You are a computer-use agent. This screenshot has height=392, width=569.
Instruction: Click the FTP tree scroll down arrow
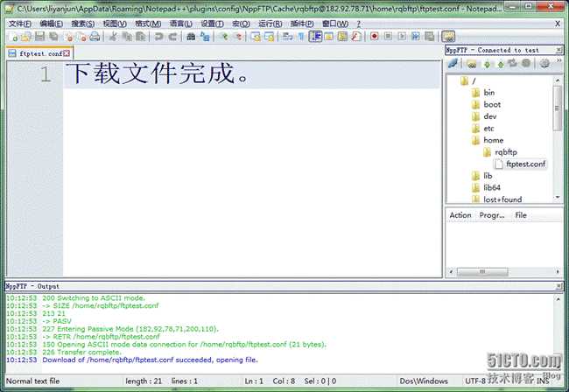pyautogui.click(x=558, y=197)
